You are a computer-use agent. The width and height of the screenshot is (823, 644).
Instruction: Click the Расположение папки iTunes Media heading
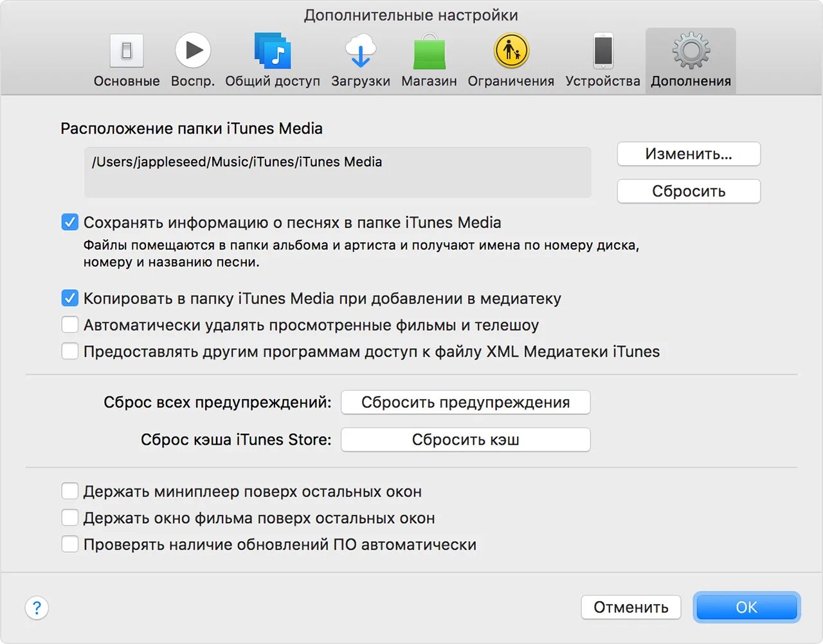(x=192, y=129)
